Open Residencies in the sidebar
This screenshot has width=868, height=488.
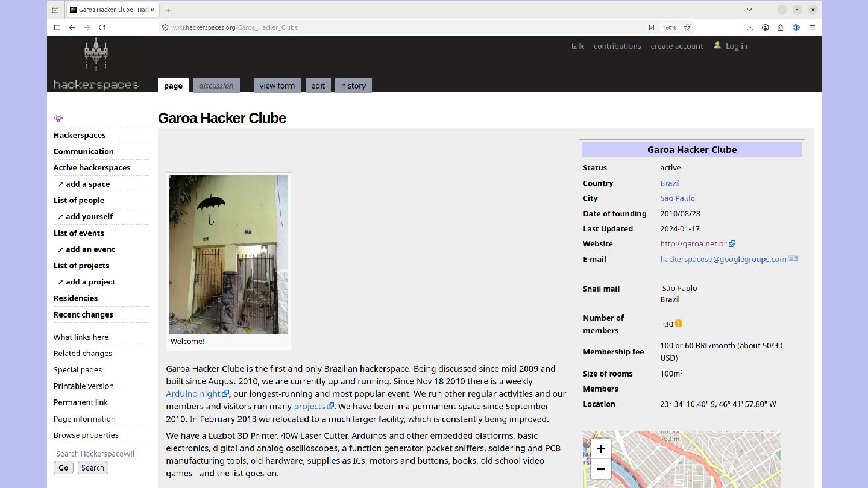(x=75, y=298)
